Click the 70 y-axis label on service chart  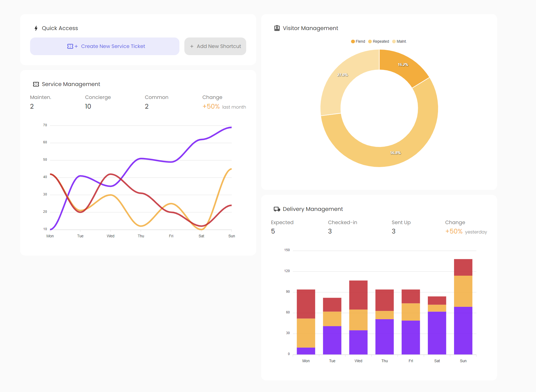point(45,125)
